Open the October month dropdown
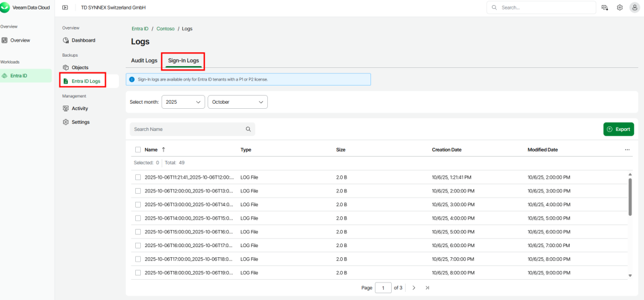 click(238, 101)
